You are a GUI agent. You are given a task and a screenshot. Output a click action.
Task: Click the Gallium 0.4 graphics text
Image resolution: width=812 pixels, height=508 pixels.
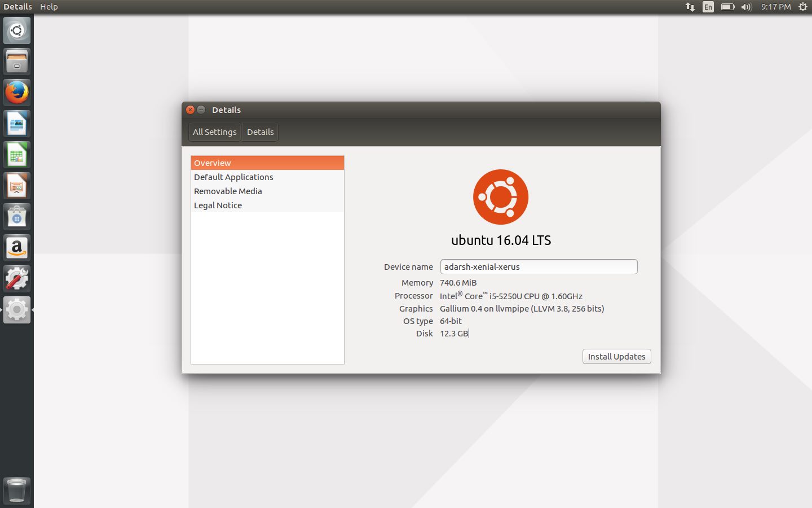pyautogui.click(x=522, y=309)
